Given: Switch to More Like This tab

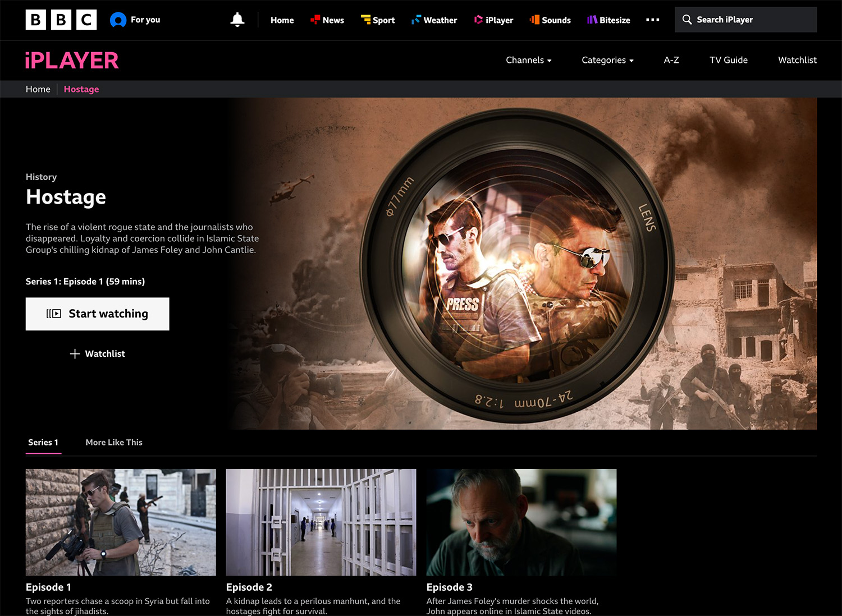Looking at the screenshot, I should (114, 442).
